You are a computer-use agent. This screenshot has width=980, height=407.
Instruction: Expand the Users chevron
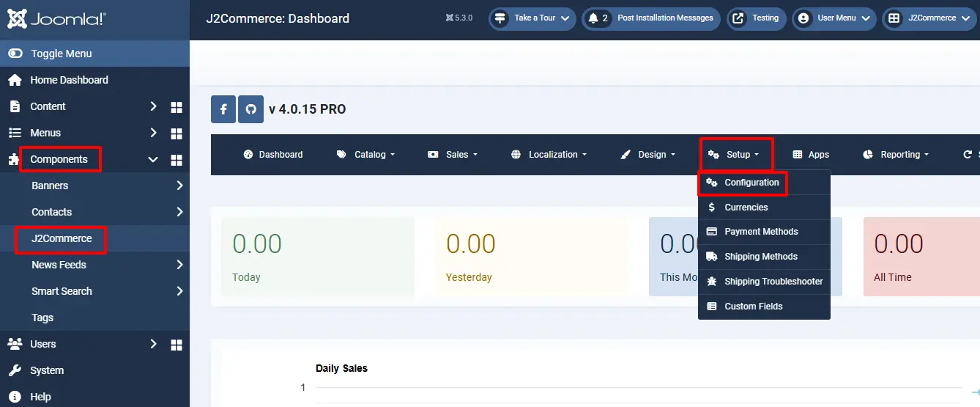(153, 344)
